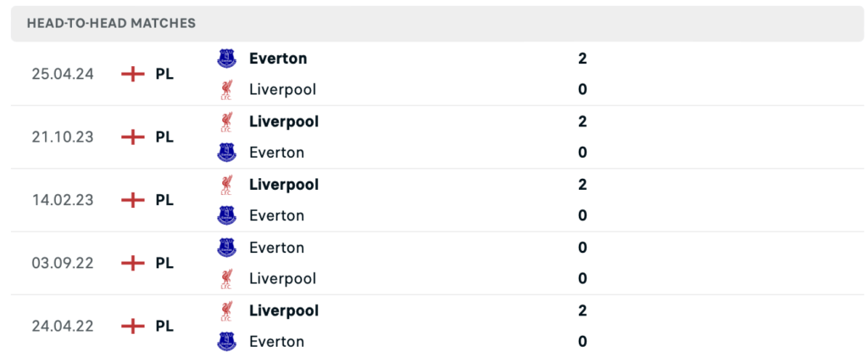The width and height of the screenshot is (868, 357).
Task: Click Everton crest in the 03.09.22 match
Action: click(x=226, y=248)
